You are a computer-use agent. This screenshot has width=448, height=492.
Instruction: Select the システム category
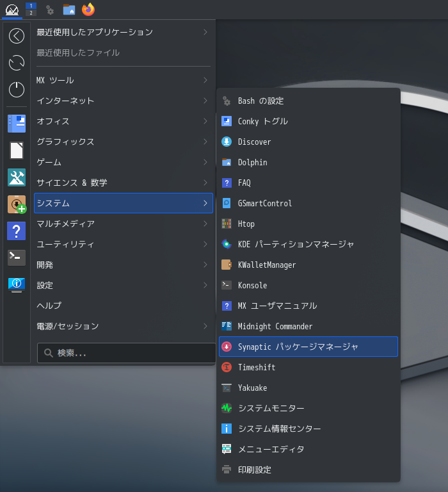coord(124,203)
